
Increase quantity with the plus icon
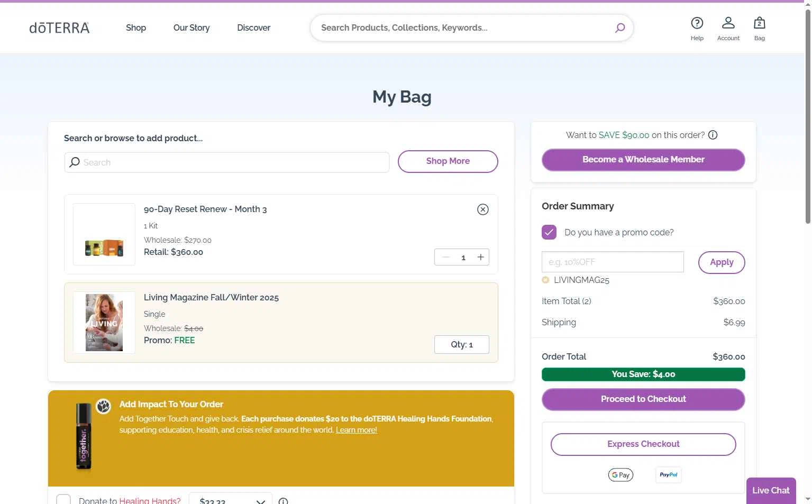tap(480, 257)
